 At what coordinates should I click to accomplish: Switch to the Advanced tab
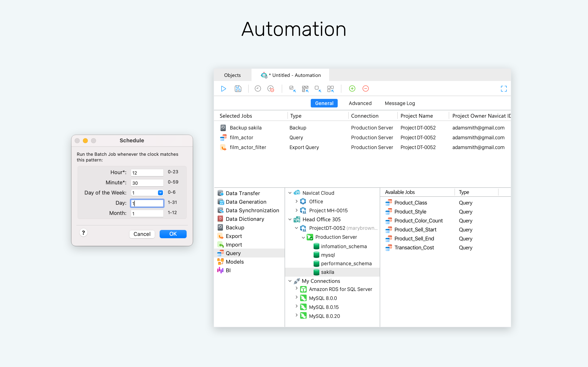coord(360,103)
